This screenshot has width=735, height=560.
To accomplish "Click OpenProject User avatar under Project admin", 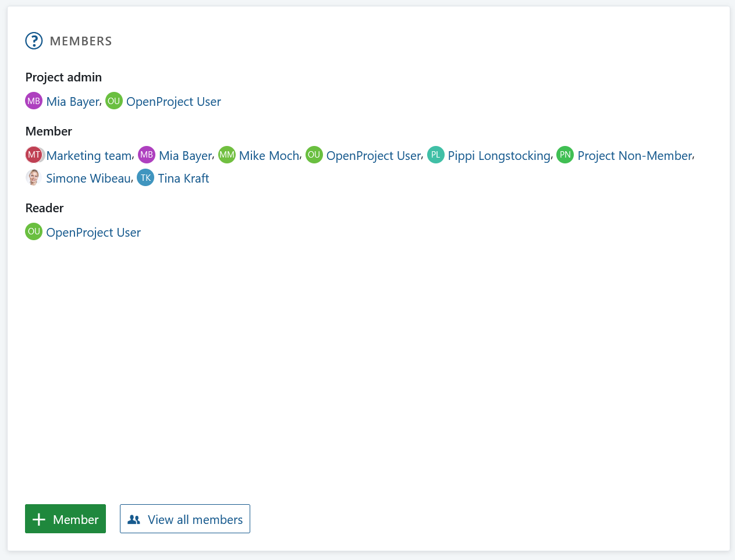I will pos(114,101).
